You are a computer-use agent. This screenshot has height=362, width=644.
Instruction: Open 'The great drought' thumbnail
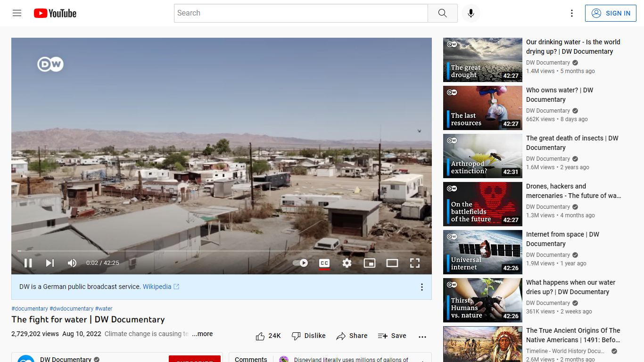click(x=483, y=60)
